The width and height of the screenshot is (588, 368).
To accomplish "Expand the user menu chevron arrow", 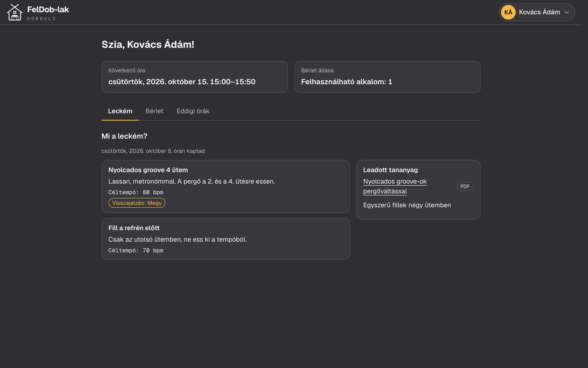I will [567, 12].
